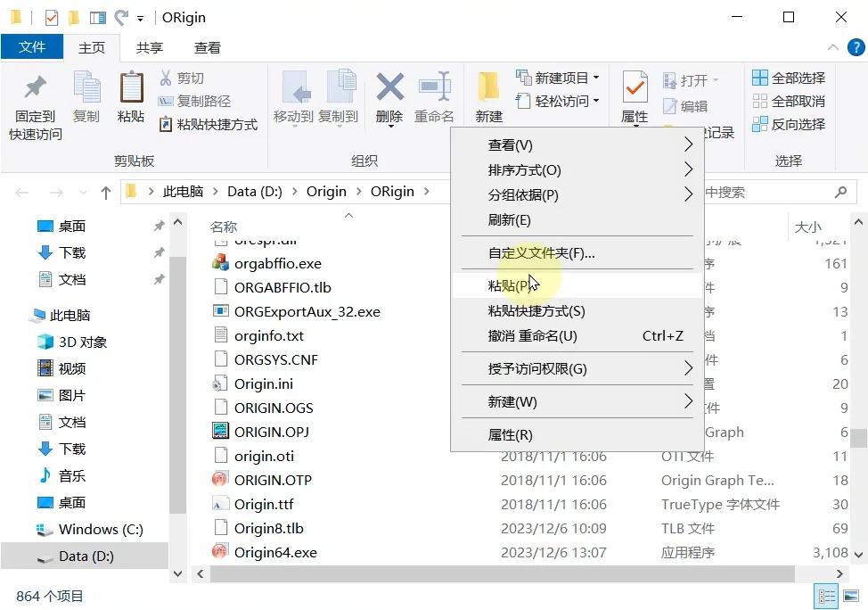Click the large Paste clipboard icon
Viewport: 868px width, 610px height.
click(131, 87)
